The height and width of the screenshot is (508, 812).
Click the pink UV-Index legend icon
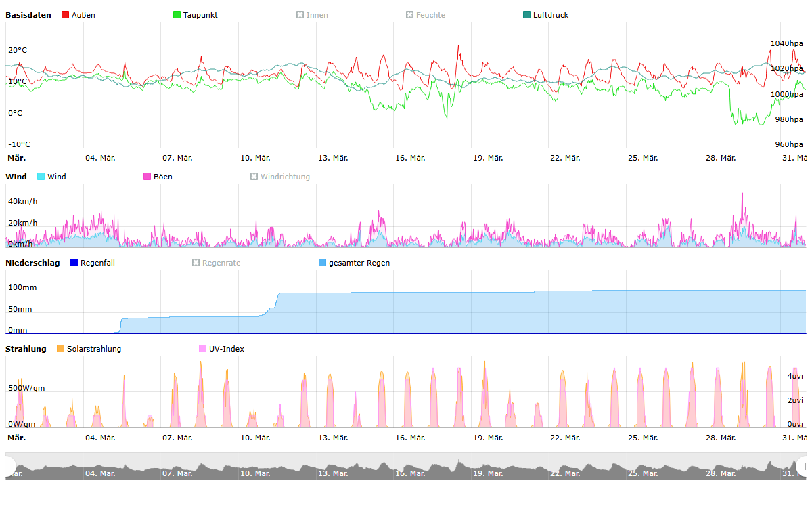pos(203,349)
